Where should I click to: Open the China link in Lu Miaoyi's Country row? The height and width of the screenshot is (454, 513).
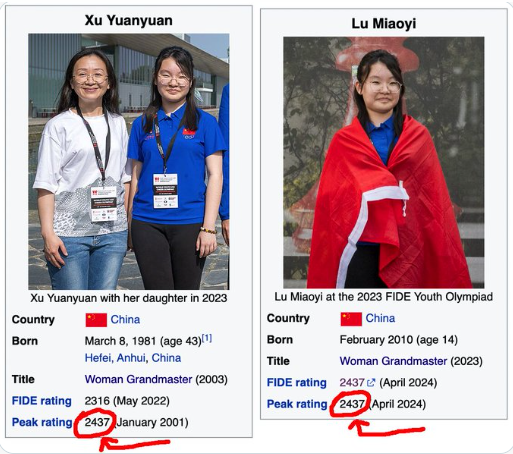point(380,318)
